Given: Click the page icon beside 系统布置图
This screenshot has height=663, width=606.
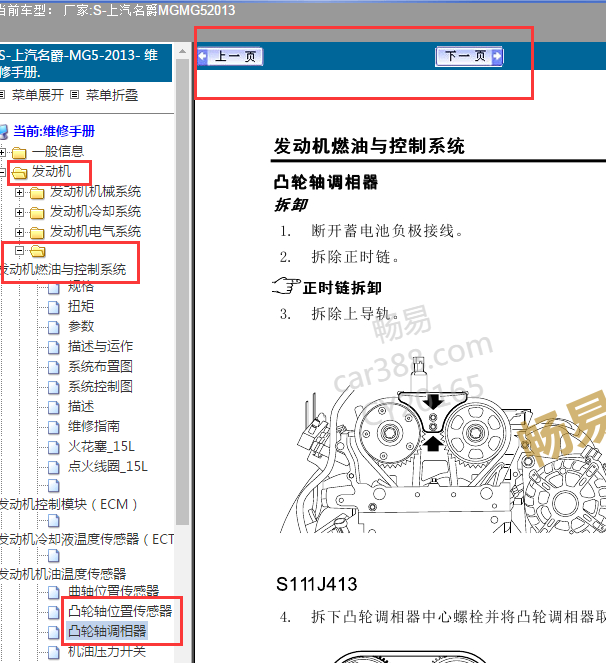Looking at the screenshot, I should point(54,367).
